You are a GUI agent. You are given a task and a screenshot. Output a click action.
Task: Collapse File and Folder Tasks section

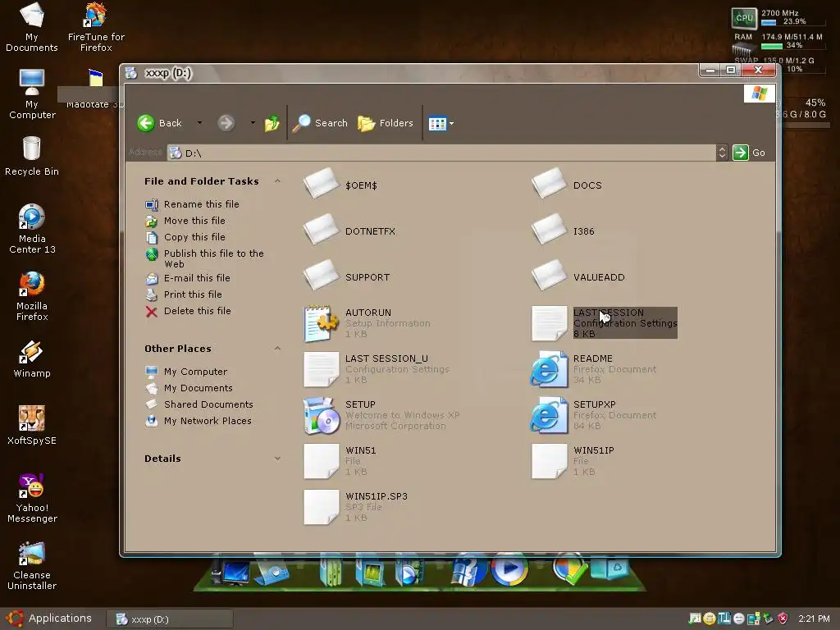coord(277,181)
